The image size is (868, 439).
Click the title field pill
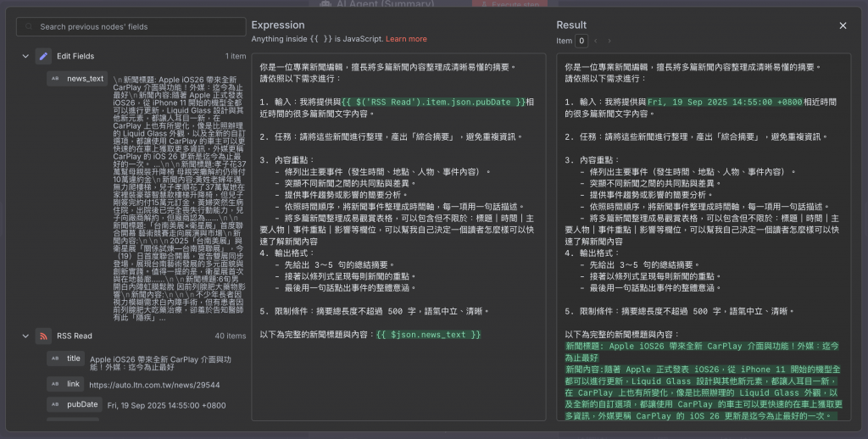[65, 358]
